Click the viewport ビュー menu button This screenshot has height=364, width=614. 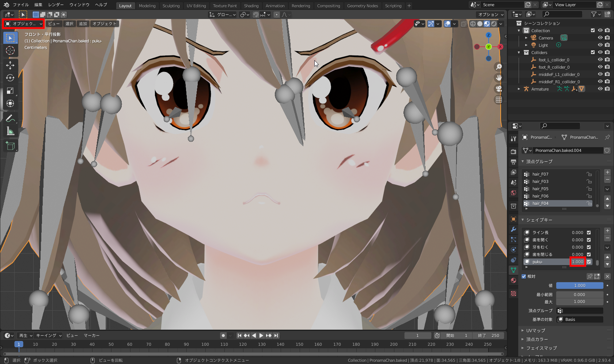[54, 24]
